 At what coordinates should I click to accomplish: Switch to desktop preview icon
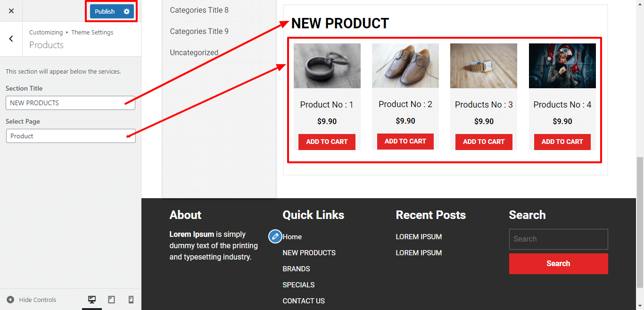click(x=92, y=300)
